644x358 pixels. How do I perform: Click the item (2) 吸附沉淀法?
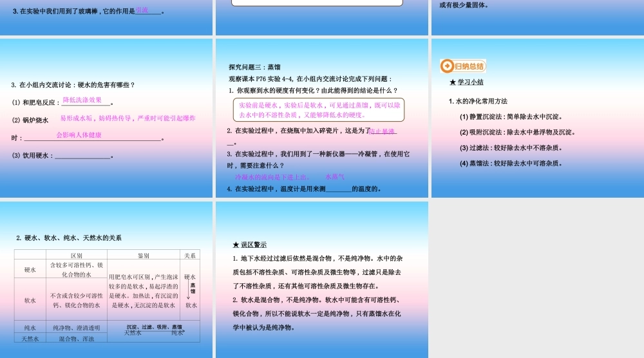pyautogui.click(x=518, y=132)
